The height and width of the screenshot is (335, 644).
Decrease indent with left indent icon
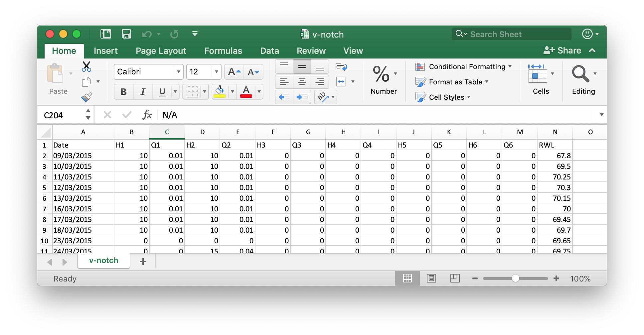(284, 97)
